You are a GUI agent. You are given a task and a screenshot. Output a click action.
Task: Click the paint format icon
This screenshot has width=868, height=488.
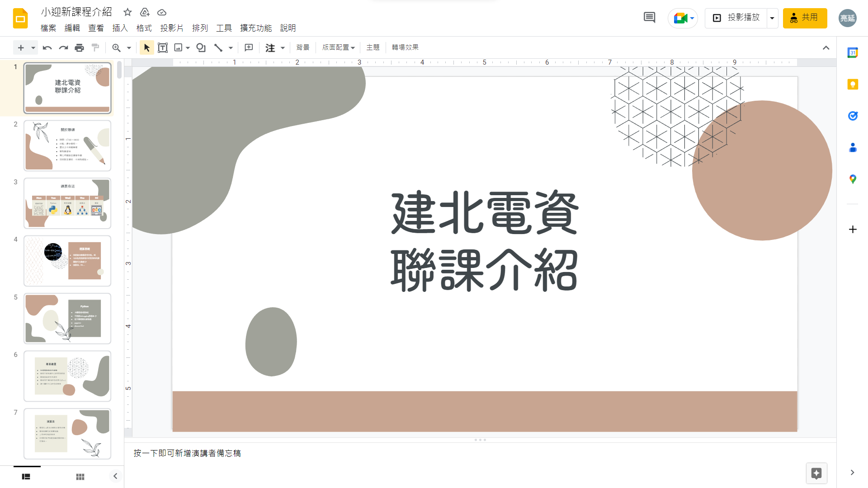(95, 47)
